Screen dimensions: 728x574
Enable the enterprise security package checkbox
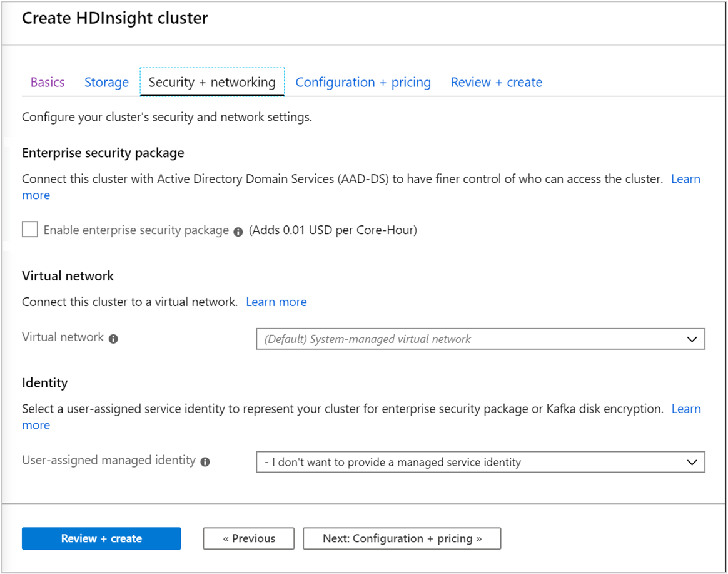coord(29,229)
